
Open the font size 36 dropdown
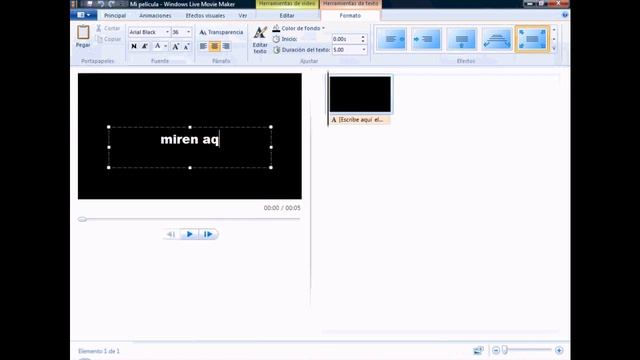pos(188,32)
